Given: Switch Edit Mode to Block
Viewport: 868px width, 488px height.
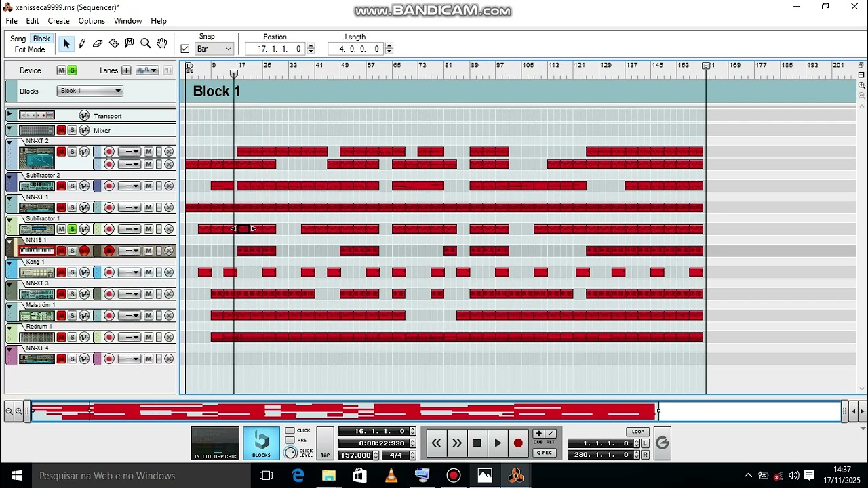Looking at the screenshot, I should point(41,39).
